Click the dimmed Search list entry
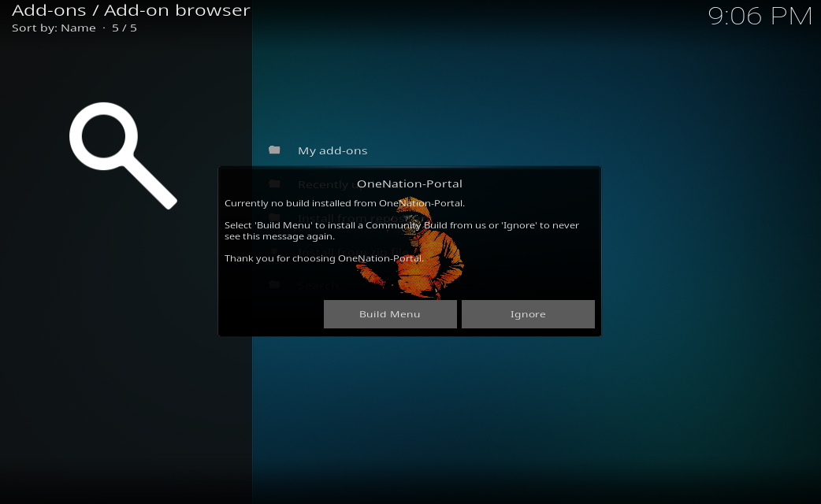 [318, 285]
